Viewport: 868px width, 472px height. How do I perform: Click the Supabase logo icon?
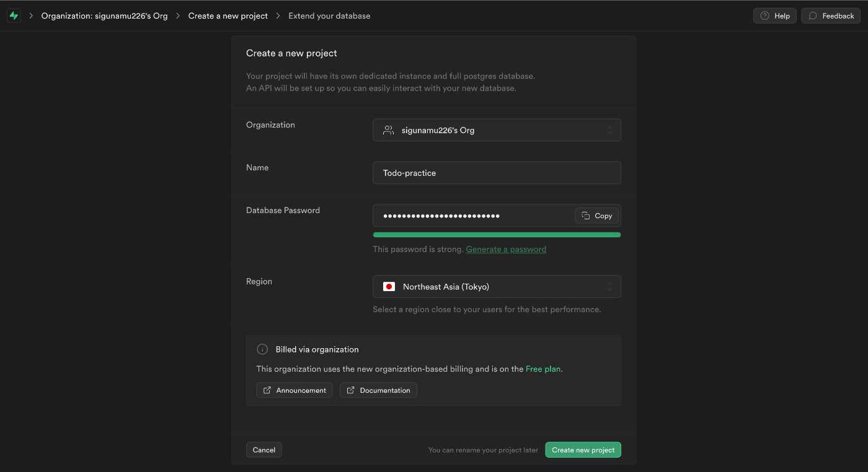click(x=14, y=15)
